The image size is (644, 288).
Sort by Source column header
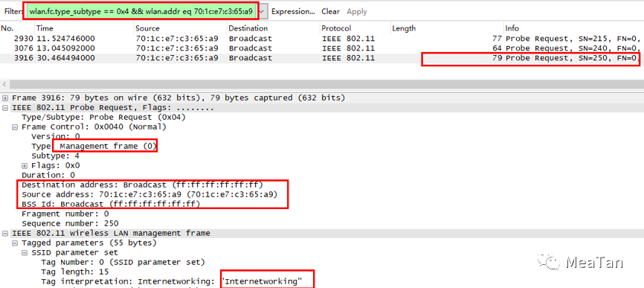click(147, 28)
